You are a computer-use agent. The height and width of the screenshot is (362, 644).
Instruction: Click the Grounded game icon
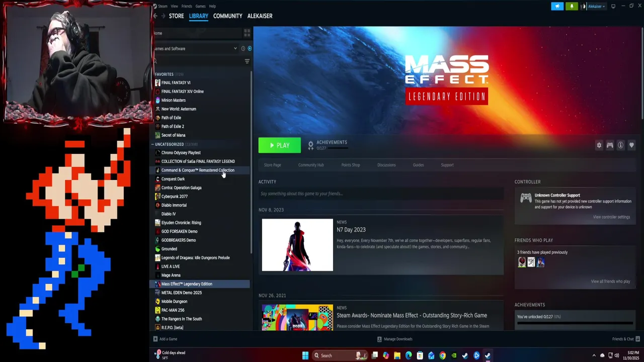[x=157, y=249]
